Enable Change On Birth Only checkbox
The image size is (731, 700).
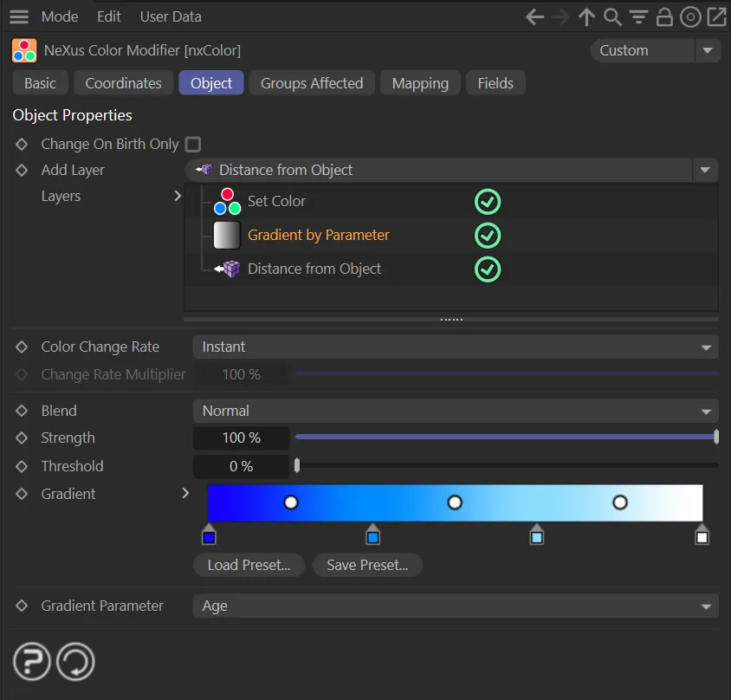tap(193, 144)
